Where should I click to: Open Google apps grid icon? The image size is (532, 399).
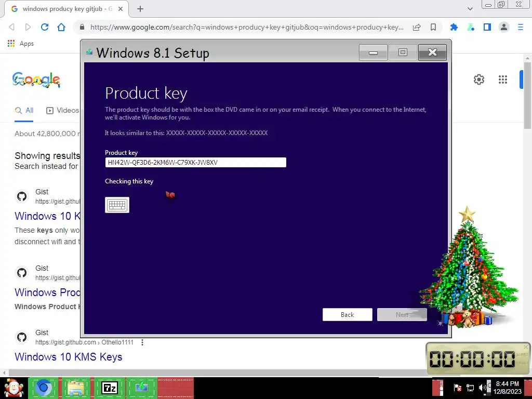[503, 79]
